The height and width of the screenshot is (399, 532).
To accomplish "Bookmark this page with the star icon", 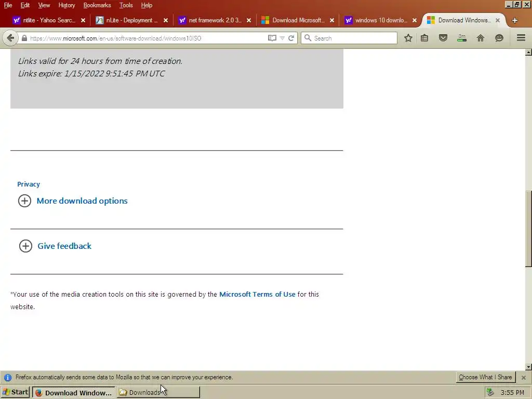I will click(408, 38).
